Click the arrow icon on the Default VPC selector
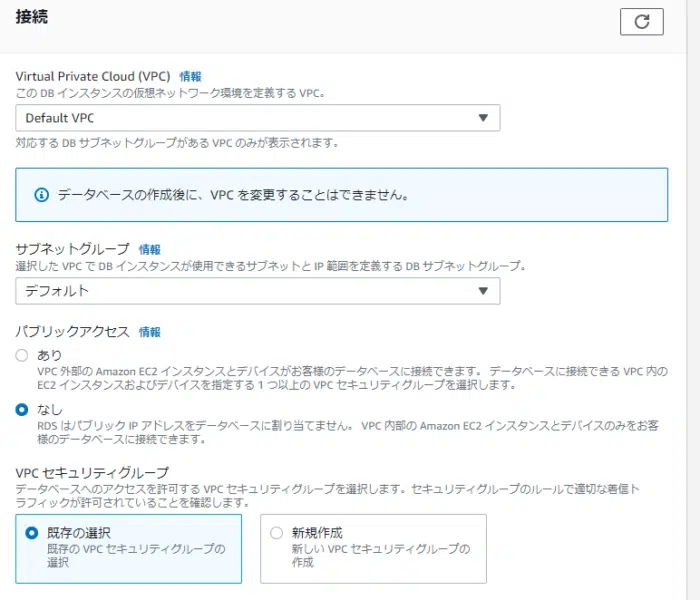The width and height of the screenshot is (700, 600). 483,118
